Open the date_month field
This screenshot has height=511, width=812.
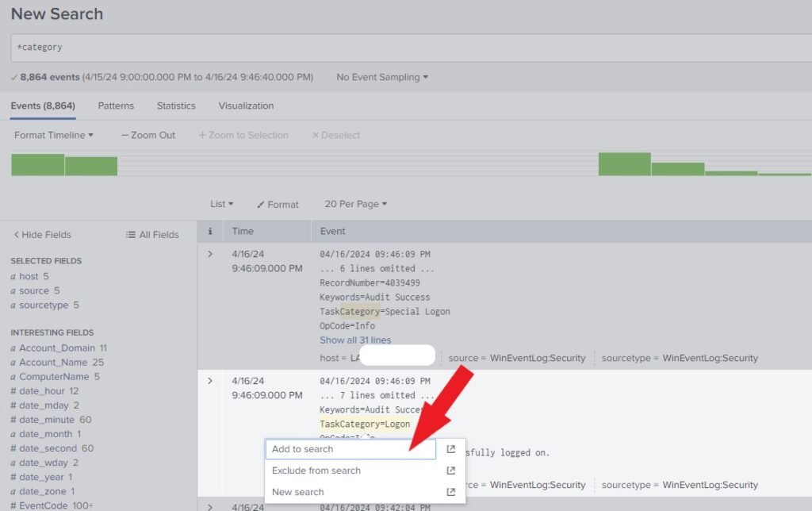[x=45, y=434]
